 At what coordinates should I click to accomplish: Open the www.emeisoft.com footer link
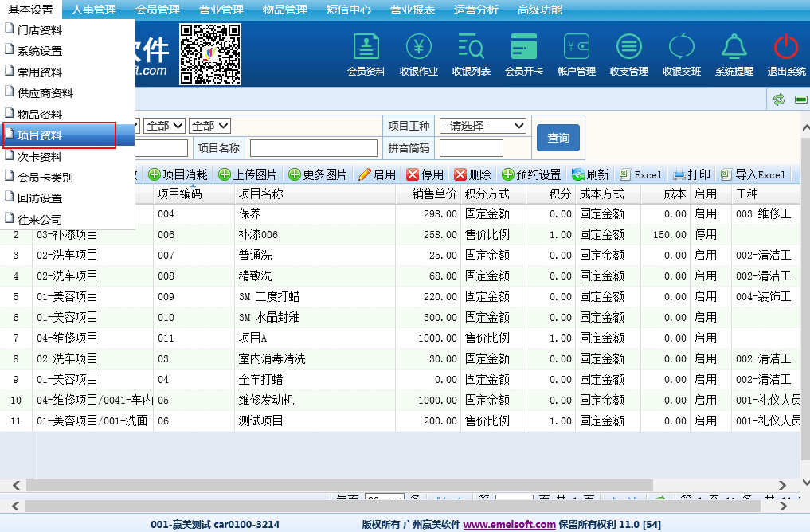[509, 524]
